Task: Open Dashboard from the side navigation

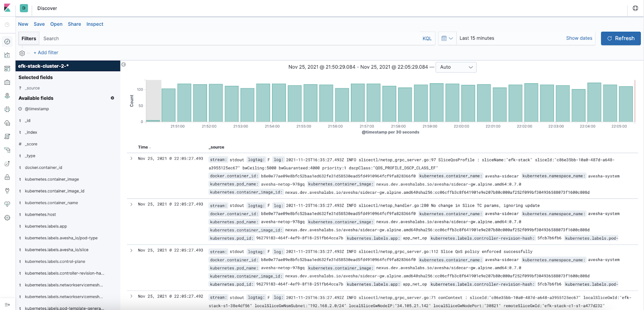Action: [7, 69]
